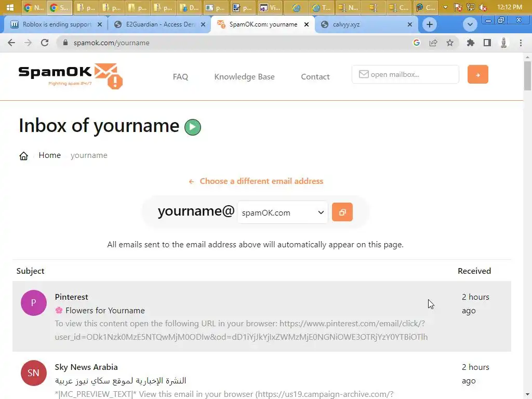Switch to the calvyy.xyz tab
Viewport: 532px width, 399px height.
(x=366, y=24)
